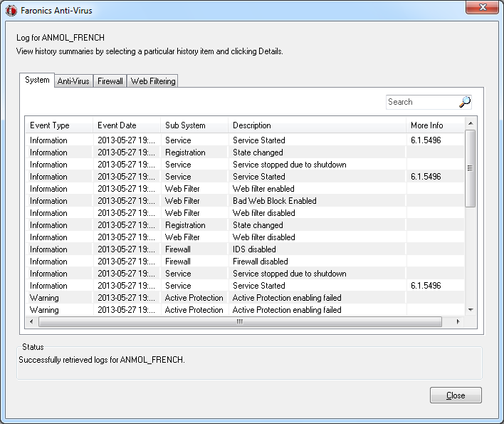Screen dimensions: 504x424
Task: Click the Faronics Anti-Virus title bar icon
Action: pos(11,11)
